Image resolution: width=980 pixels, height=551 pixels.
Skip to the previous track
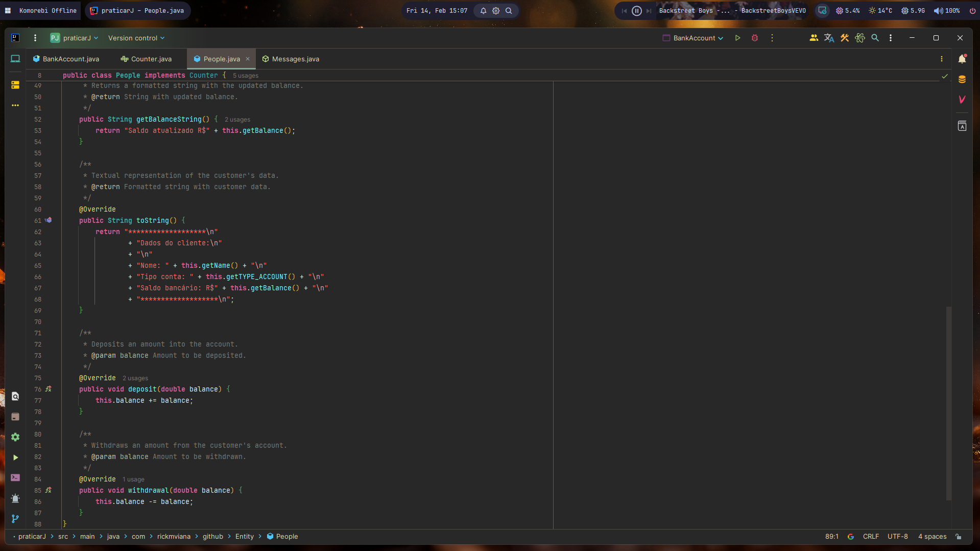(x=624, y=11)
